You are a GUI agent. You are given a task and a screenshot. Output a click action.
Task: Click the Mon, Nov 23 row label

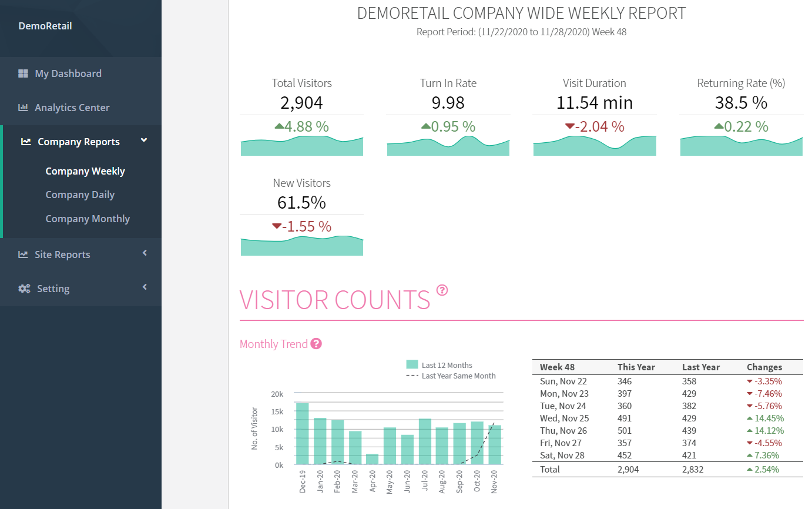[564, 394]
